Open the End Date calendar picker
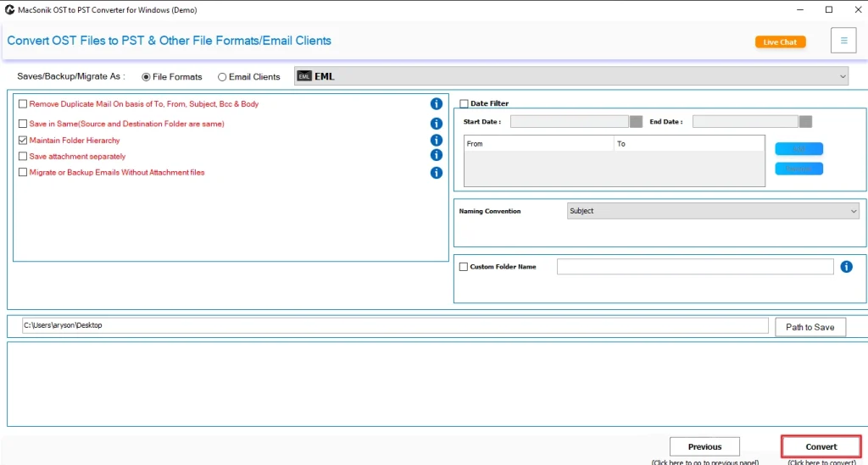Image resolution: width=868 pixels, height=465 pixels. [x=805, y=122]
